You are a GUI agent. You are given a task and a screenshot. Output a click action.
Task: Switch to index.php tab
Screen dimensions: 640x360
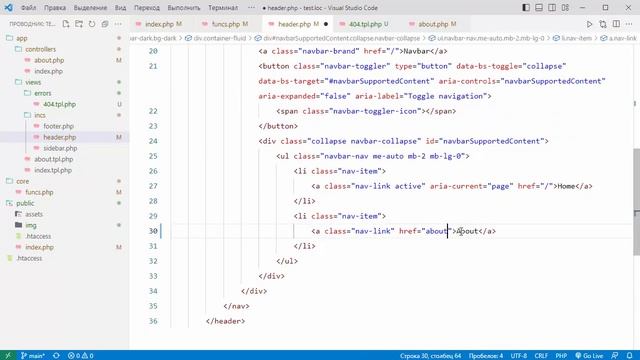coord(159,24)
